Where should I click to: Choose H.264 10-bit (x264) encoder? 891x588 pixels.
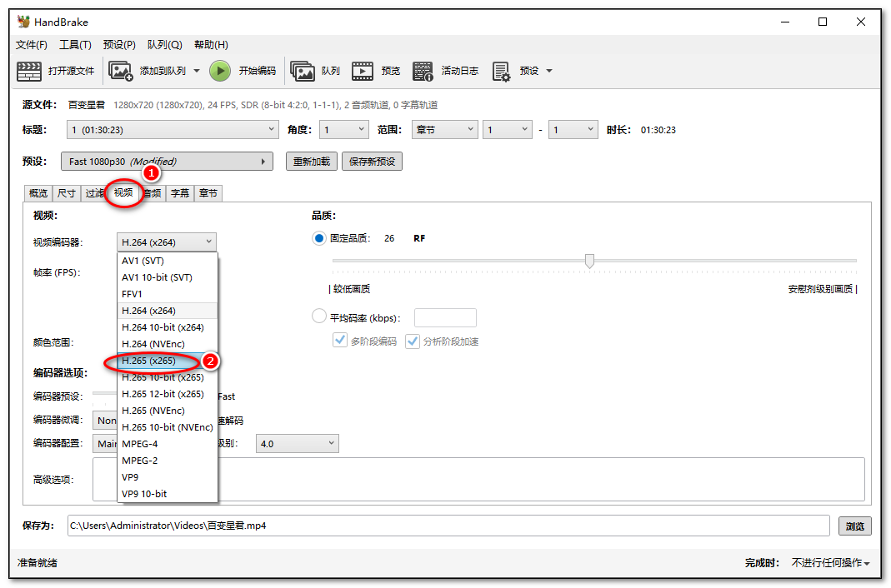[167, 327]
